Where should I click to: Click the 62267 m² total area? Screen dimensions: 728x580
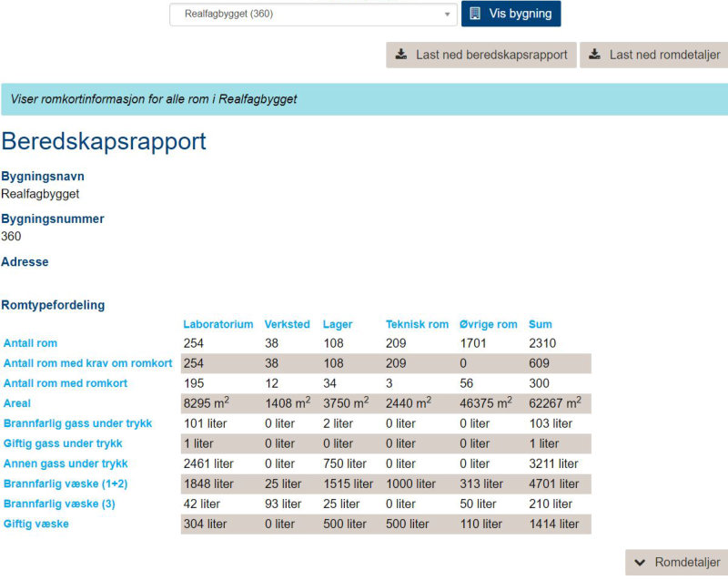point(555,402)
